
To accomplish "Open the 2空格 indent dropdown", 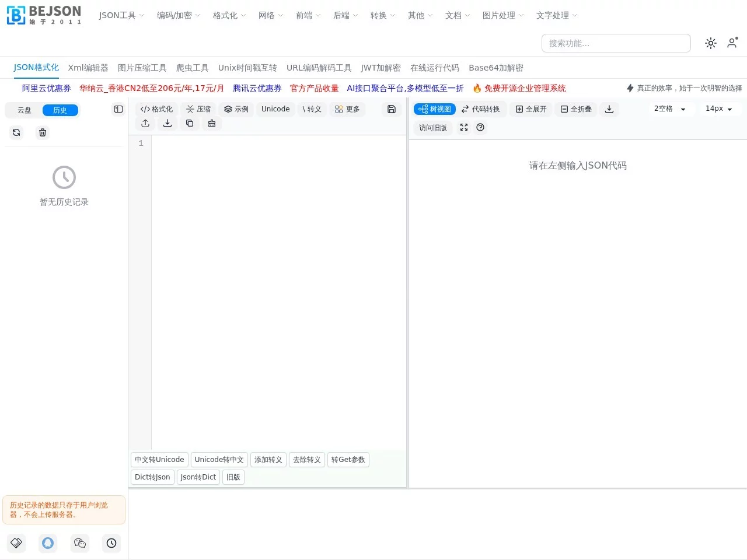I will (670, 108).
